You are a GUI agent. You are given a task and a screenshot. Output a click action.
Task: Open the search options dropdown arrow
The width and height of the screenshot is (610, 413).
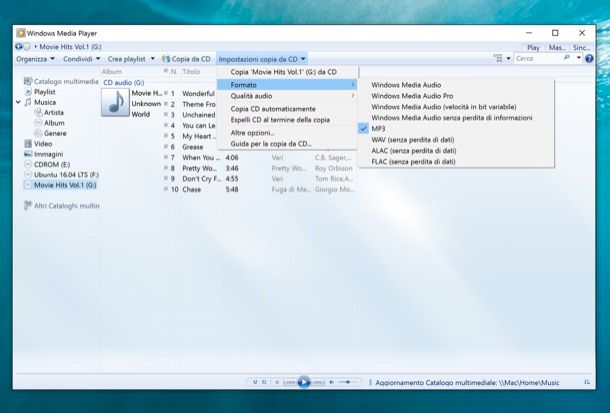(x=579, y=58)
